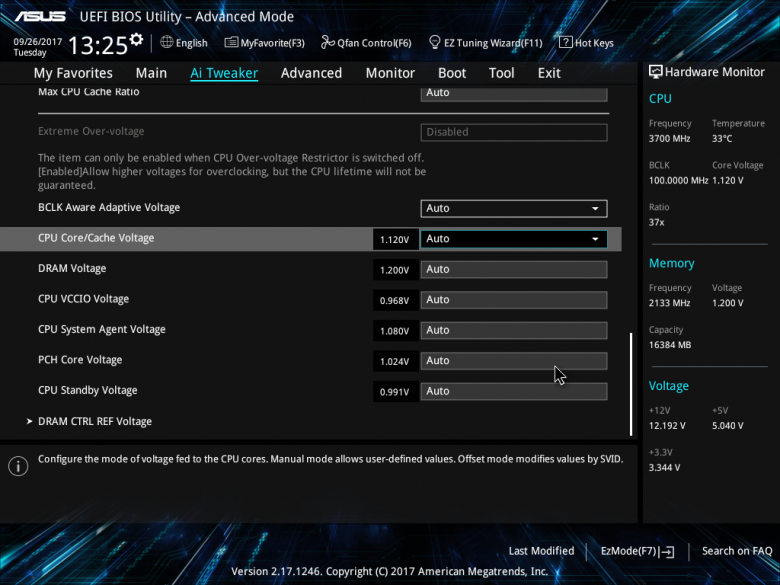Click the 0.968V VCCIO reading
Image resolution: width=780 pixels, height=585 pixels.
(x=395, y=300)
